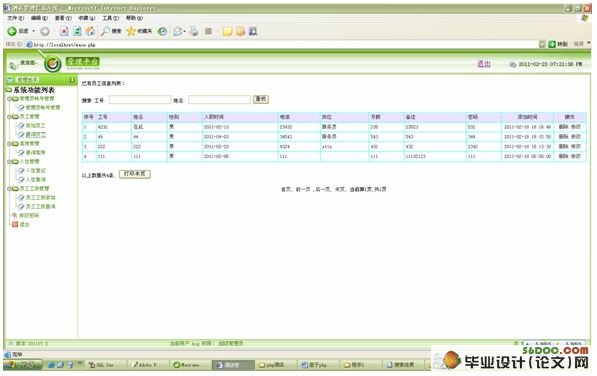
Task: Click the orange book toolbar icon
Action: click(x=240, y=31)
